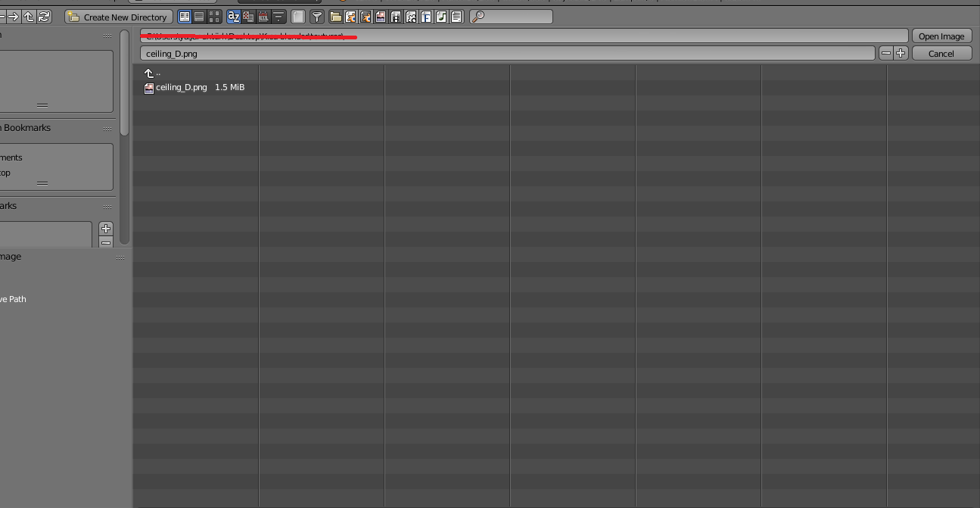Viewport: 980px width, 508px height.
Task: Toggle the folders filter
Action: click(x=336, y=17)
